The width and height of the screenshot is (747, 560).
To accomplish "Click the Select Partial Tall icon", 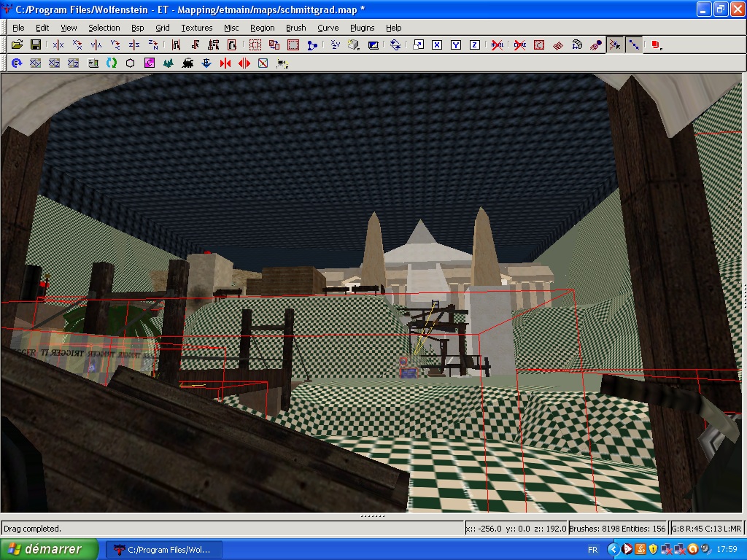I will pos(214,44).
